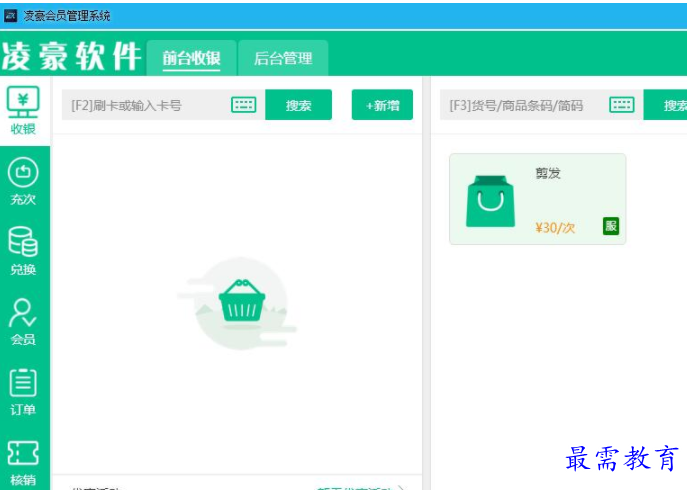Open the 订单 orders sidebar icon

coord(23,391)
